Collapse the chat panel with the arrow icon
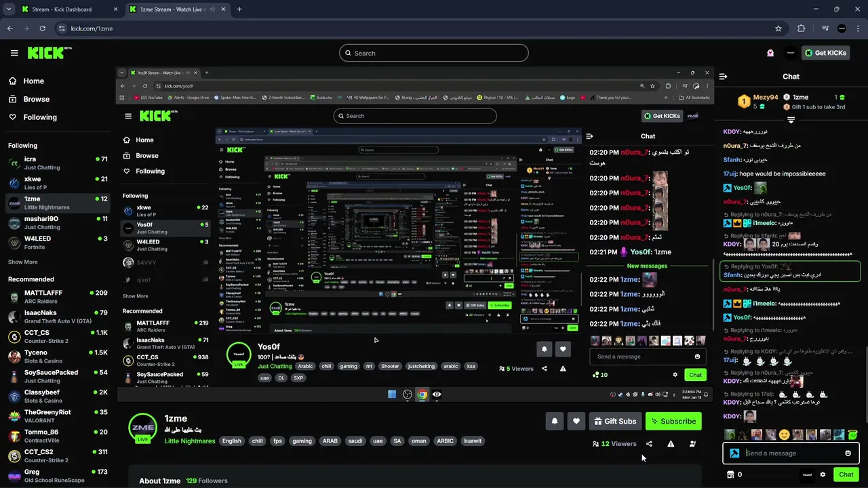The width and height of the screenshot is (868, 488). click(x=724, y=77)
